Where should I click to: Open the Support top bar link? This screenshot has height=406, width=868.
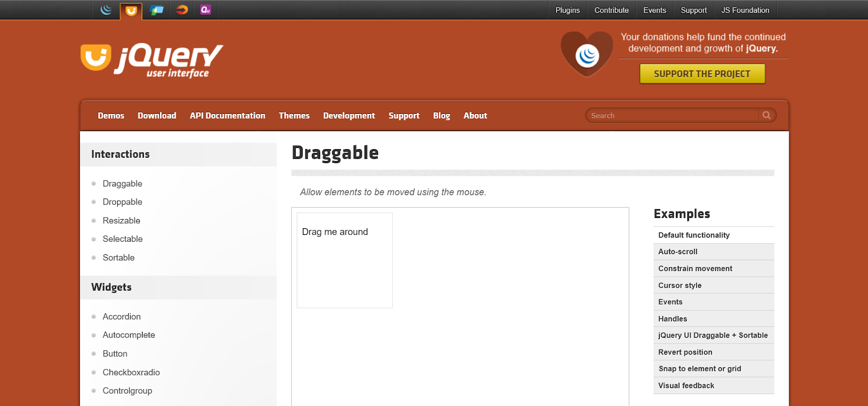coord(694,10)
